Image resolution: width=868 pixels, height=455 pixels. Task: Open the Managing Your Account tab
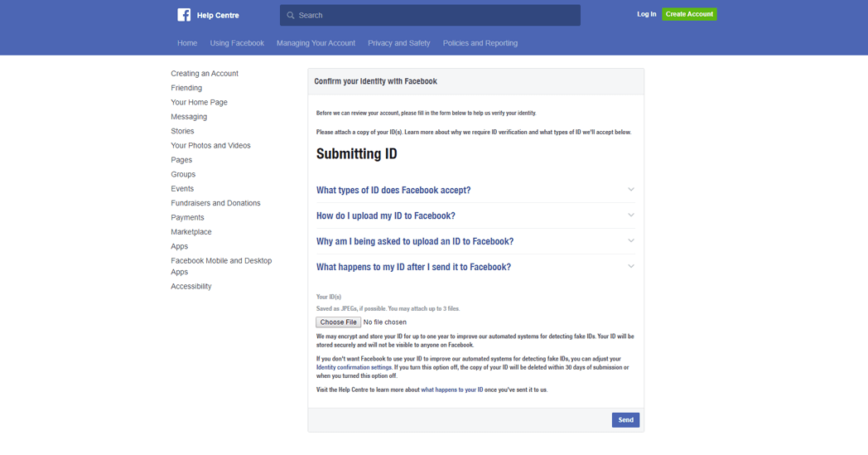coord(316,43)
